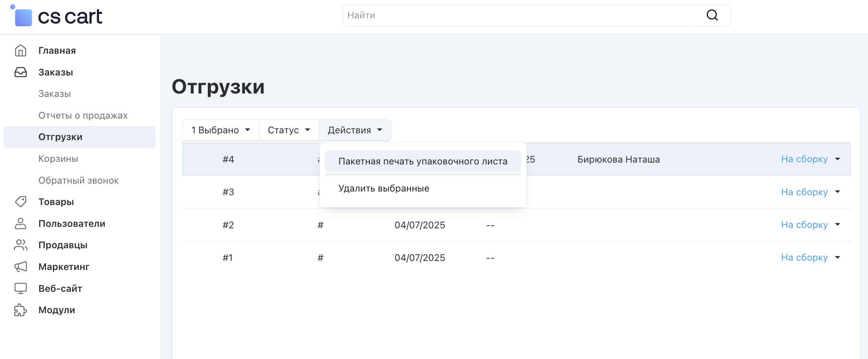Open the 'Статус' dropdown
Image resolution: width=868 pixels, height=359 pixels.
pyautogui.click(x=289, y=130)
